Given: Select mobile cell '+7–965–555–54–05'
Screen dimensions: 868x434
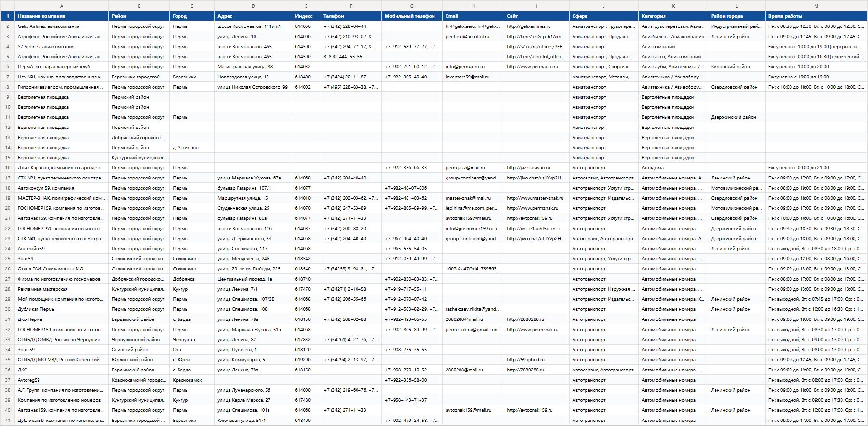Looking at the screenshot, I should click(412, 249).
